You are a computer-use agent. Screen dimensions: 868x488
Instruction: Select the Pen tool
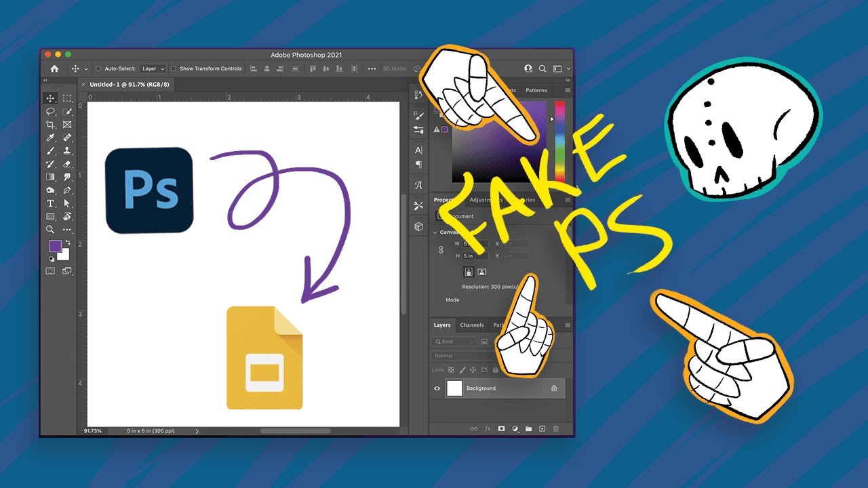[x=67, y=190]
